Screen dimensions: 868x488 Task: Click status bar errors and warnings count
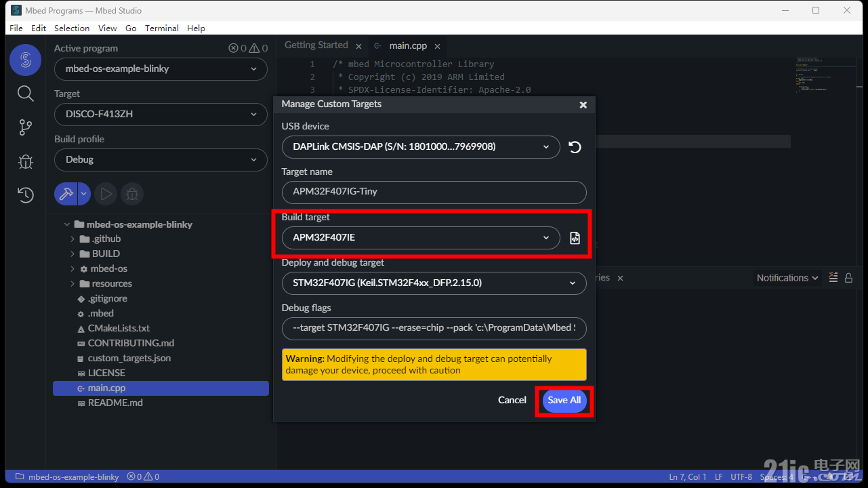pos(143,476)
